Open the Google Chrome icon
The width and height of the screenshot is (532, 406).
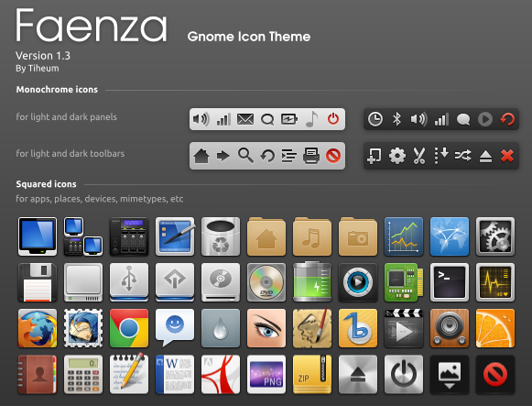(129, 328)
